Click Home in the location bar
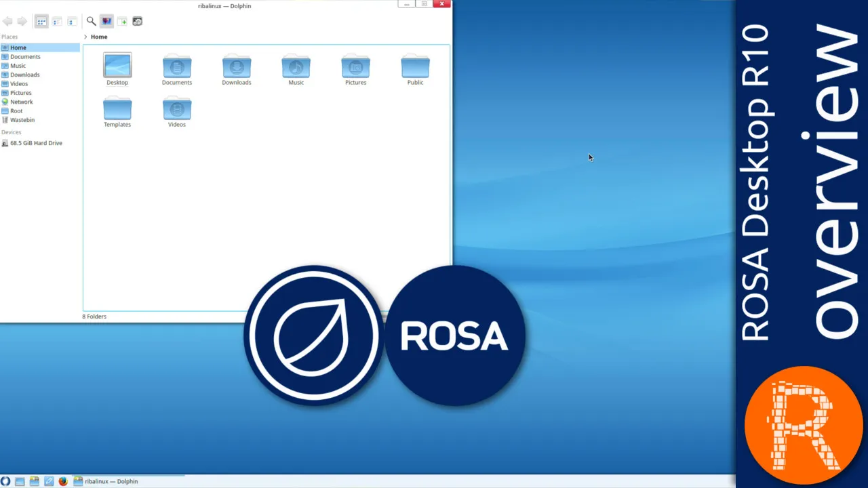Screen dimensions: 868x488 point(99,37)
